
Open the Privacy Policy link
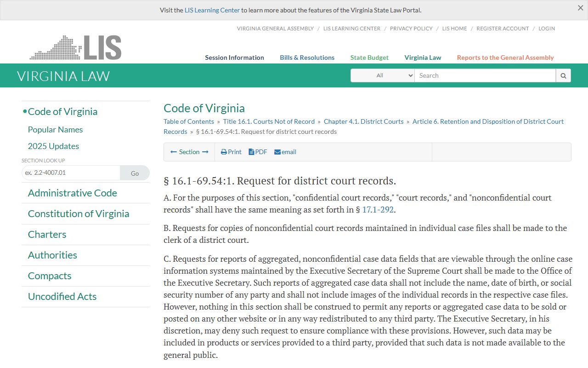411,29
